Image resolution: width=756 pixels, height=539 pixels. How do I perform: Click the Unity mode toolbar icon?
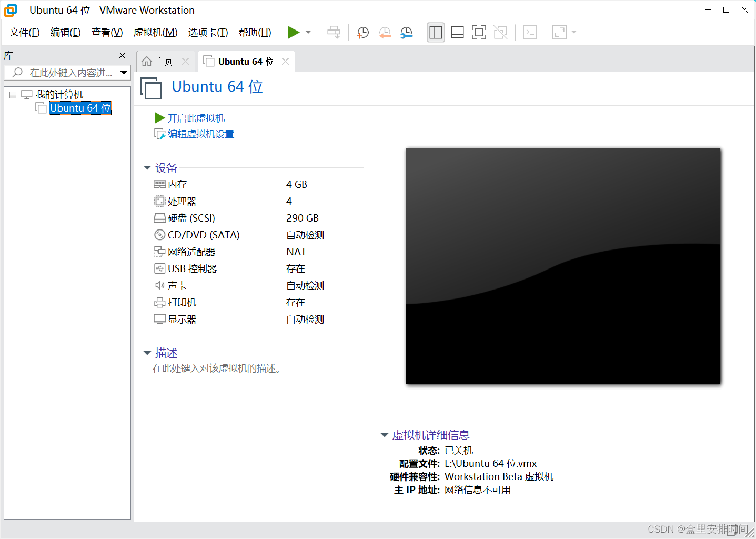click(501, 33)
